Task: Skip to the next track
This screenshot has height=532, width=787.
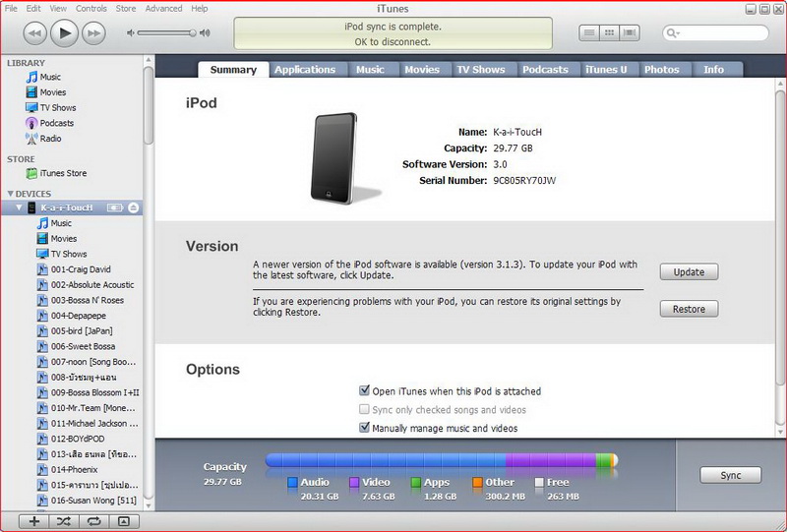Action: [x=93, y=33]
